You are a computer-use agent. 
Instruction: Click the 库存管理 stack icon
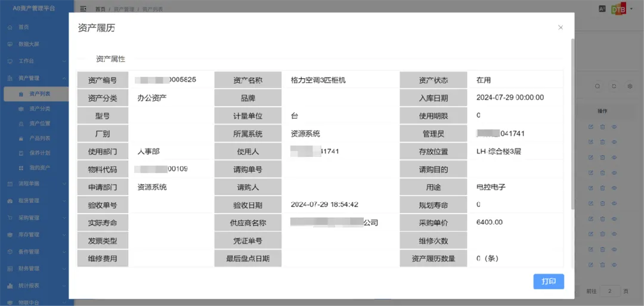tap(10, 235)
